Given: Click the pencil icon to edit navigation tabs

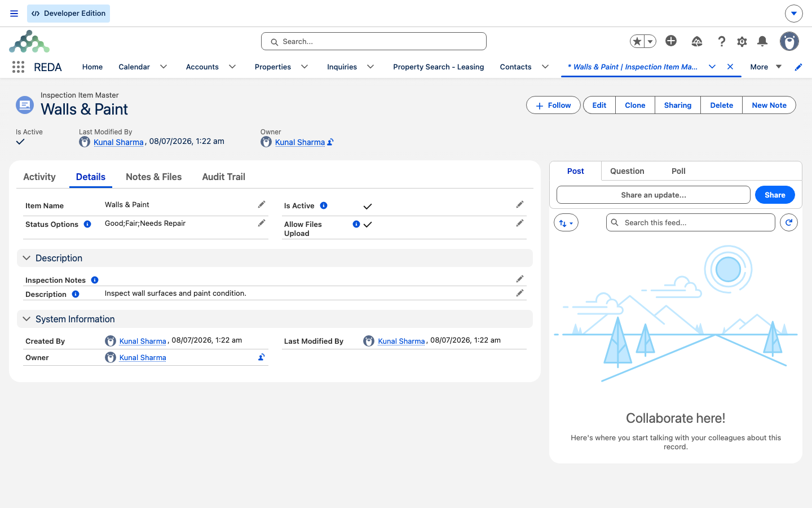Looking at the screenshot, I should point(798,67).
